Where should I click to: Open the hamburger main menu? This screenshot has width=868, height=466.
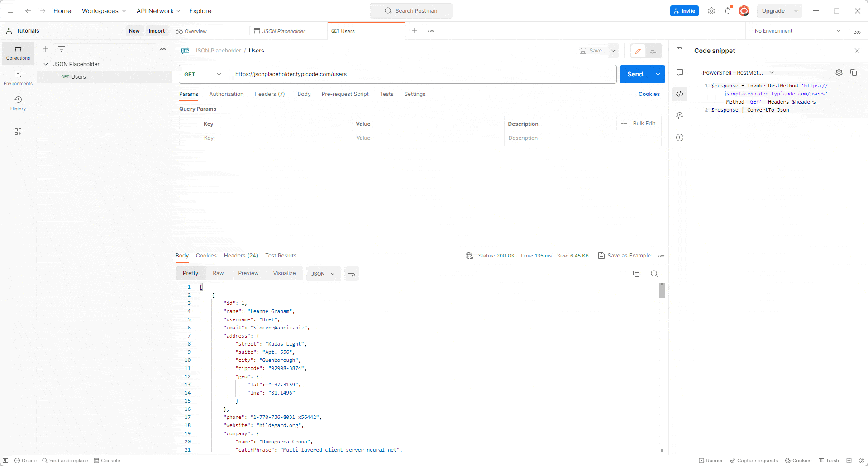(x=10, y=11)
